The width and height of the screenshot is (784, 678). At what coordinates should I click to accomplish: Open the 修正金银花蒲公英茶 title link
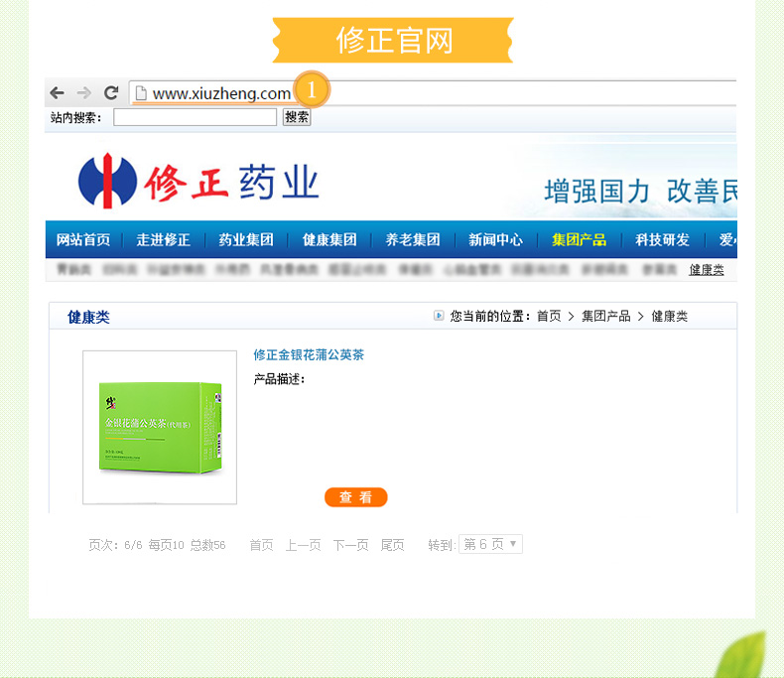(309, 355)
